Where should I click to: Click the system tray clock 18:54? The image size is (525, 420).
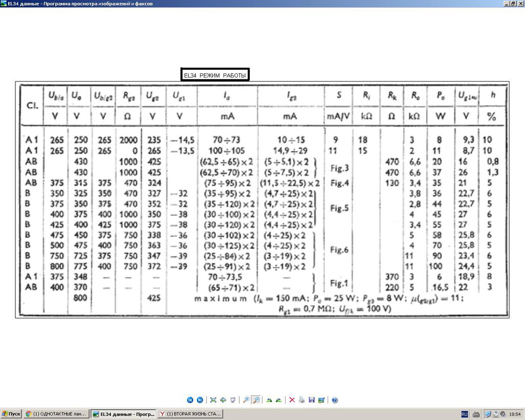[515, 414]
